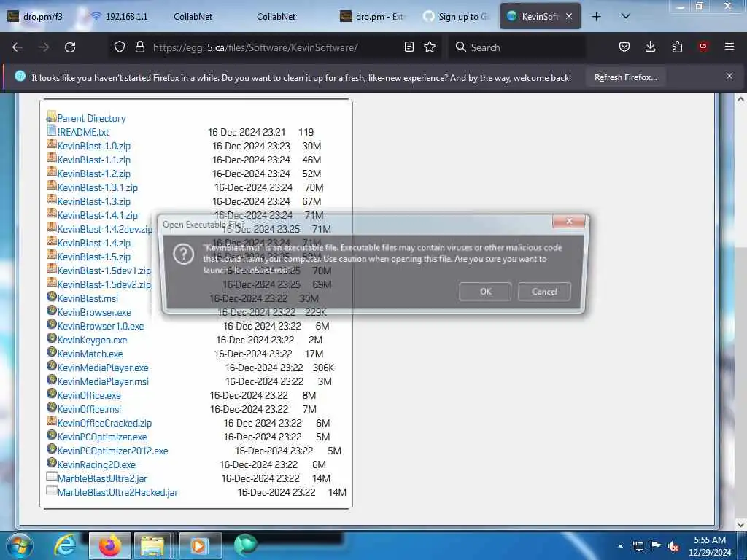The width and height of the screenshot is (747, 560).
Task: Close the Open Executable File dialog
Action: (568, 222)
